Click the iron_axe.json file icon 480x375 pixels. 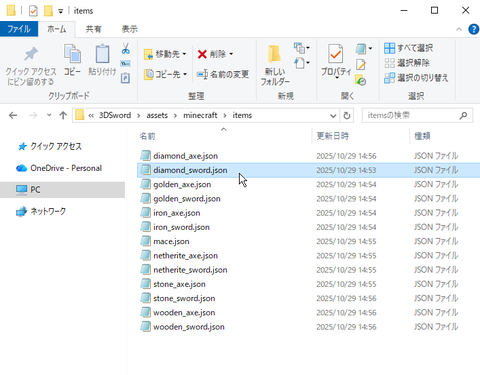[x=145, y=213]
